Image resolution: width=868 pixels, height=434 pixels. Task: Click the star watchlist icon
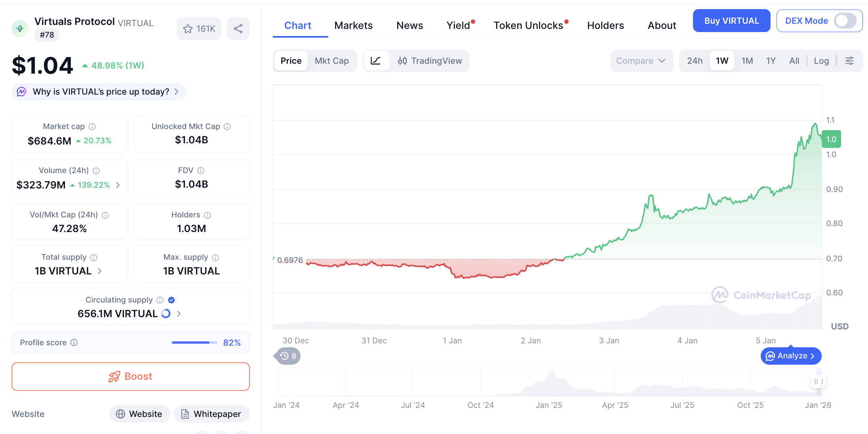(x=188, y=29)
